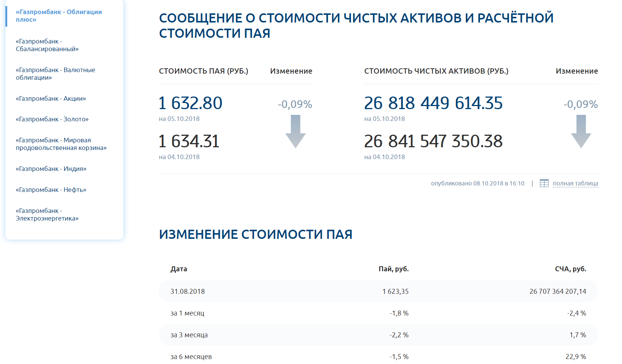Open «Газпромбанк - Сбалансированный» fund page

tap(47, 45)
